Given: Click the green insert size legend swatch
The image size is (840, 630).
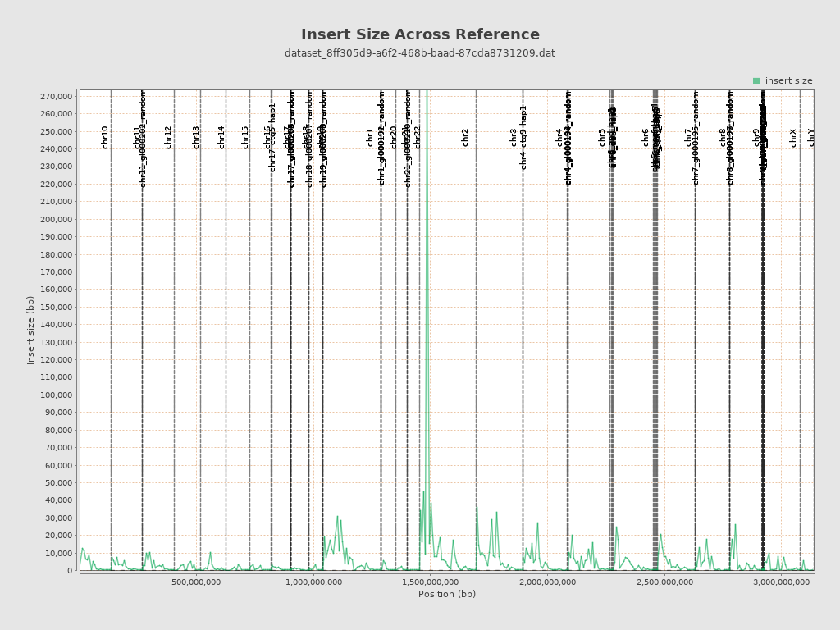Looking at the screenshot, I should (756, 81).
